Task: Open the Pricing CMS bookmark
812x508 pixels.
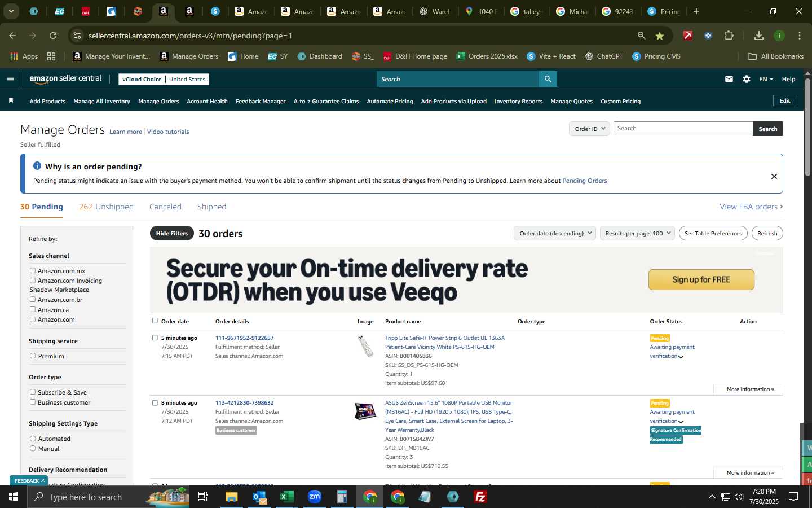Action: (656, 56)
